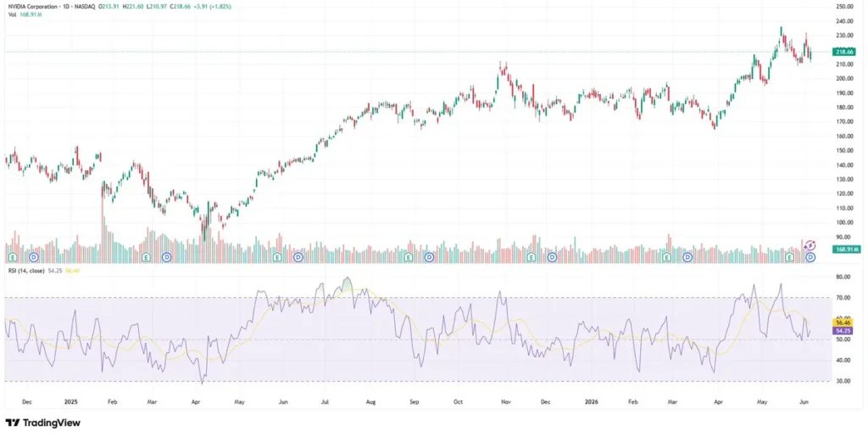The width and height of the screenshot is (868, 437).
Task: Click the Oct label on the time axis
Action: tap(458, 402)
